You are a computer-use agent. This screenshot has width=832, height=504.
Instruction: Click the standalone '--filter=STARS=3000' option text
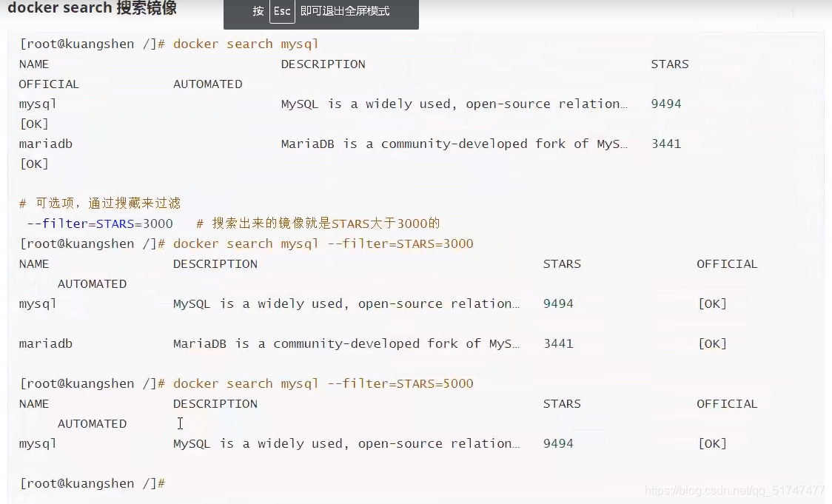[100, 224]
